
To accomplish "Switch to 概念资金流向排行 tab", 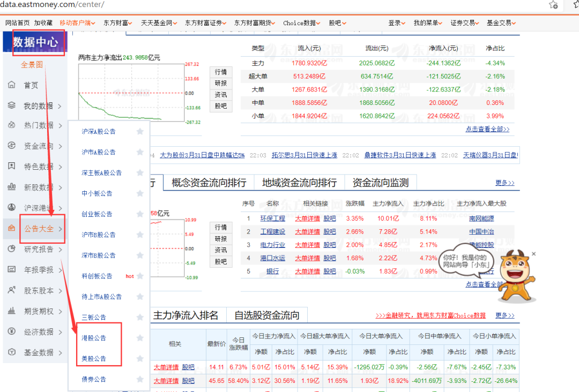I will point(209,183).
